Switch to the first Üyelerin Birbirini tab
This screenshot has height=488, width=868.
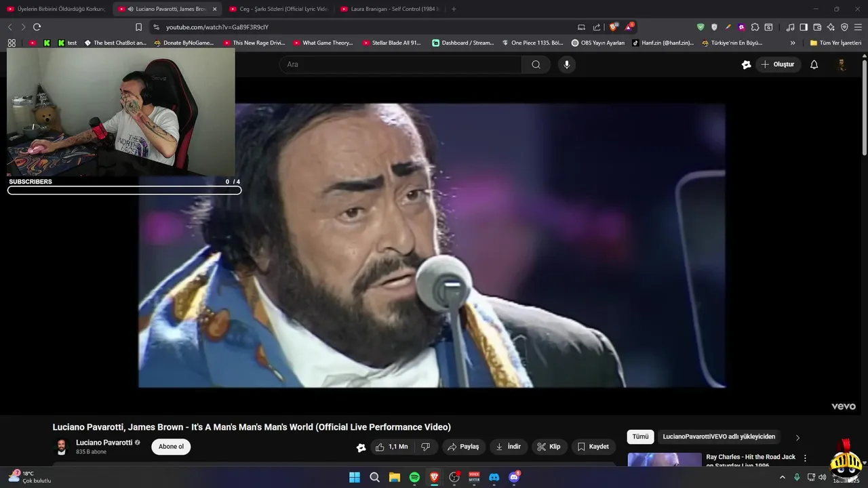coord(57,9)
